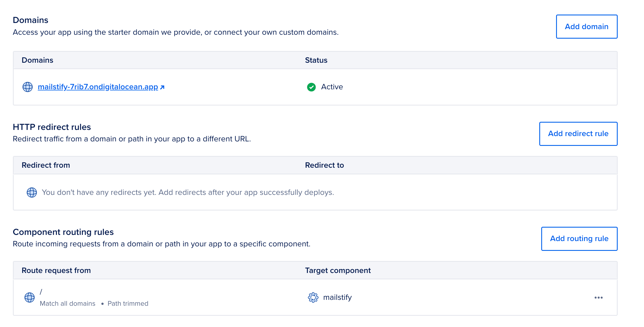Select the Domains column header

point(37,60)
